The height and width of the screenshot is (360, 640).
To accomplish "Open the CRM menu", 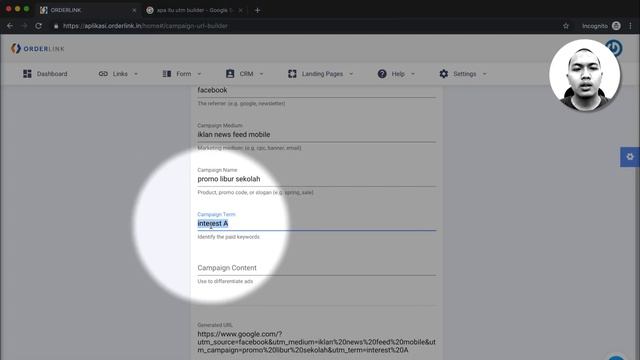I will tap(245, 74).
